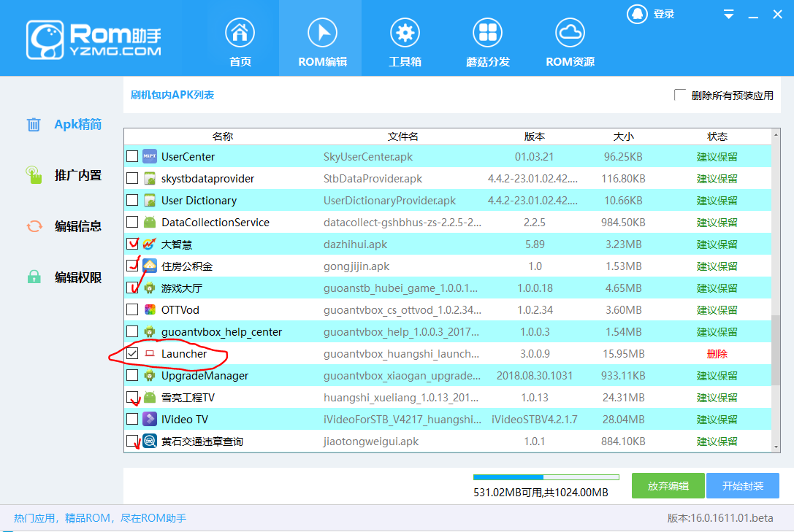Click the UserCenter app icon

150,156
